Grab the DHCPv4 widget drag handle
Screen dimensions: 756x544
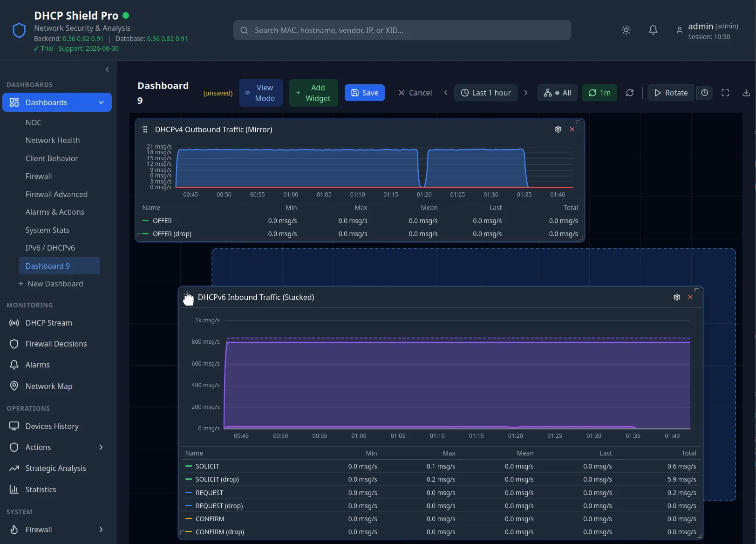145,129
